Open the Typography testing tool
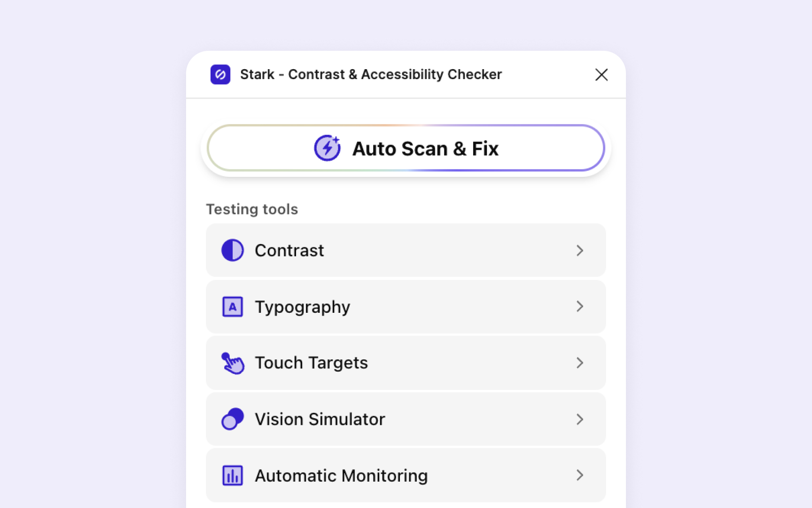The height and width of the screenshot is (508, 812). click(406, 306)
